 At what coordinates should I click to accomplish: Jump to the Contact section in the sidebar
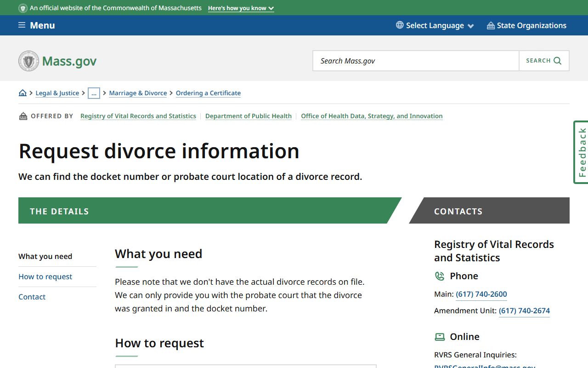point(32,297)
